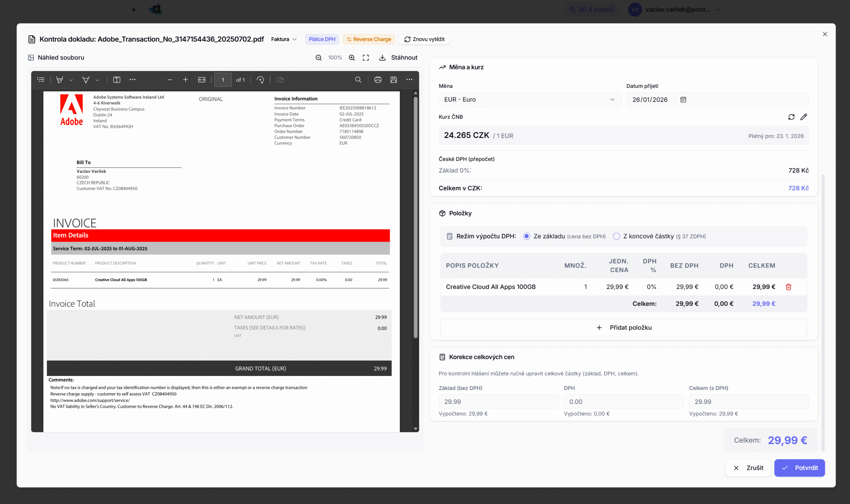Open the Měna currency dropdown
This screenshot has height=504, width=850.
point(529,100)
